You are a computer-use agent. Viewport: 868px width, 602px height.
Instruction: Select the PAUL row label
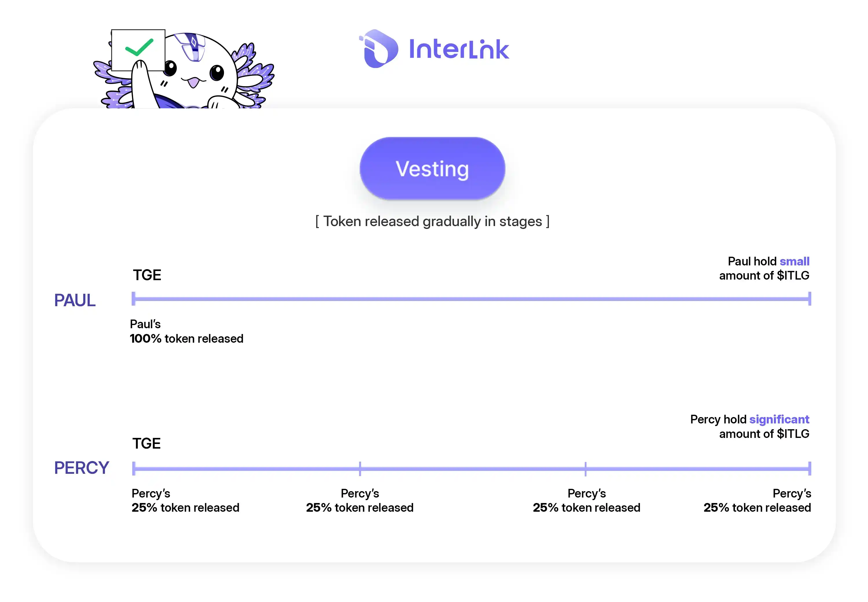75,301
